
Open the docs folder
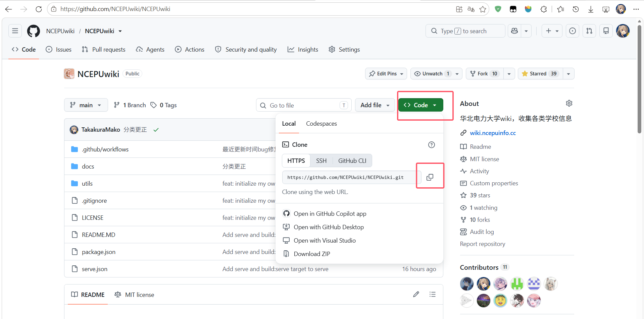[88, 167]
